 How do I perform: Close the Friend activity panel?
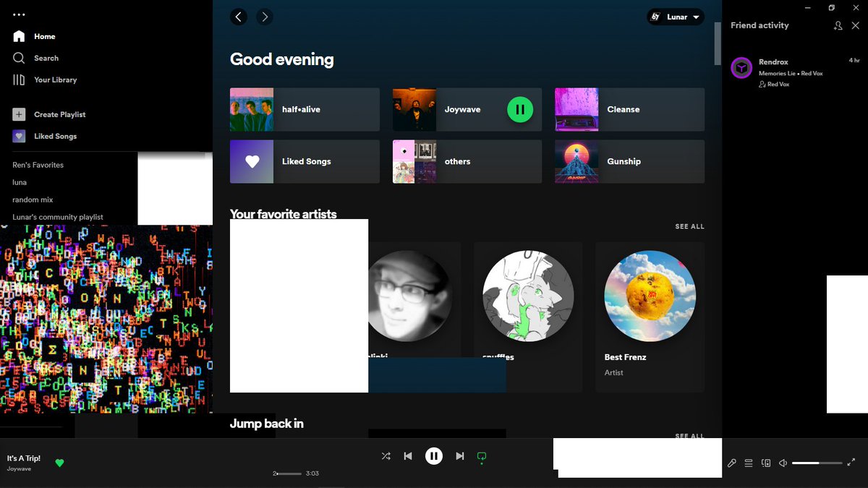(856, 25)
